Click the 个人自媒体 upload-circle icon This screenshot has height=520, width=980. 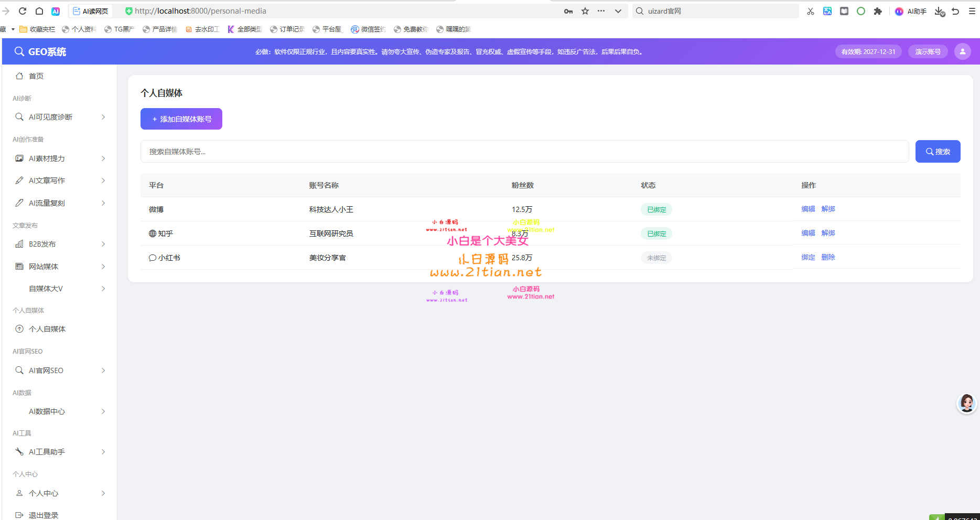[19, 329]
